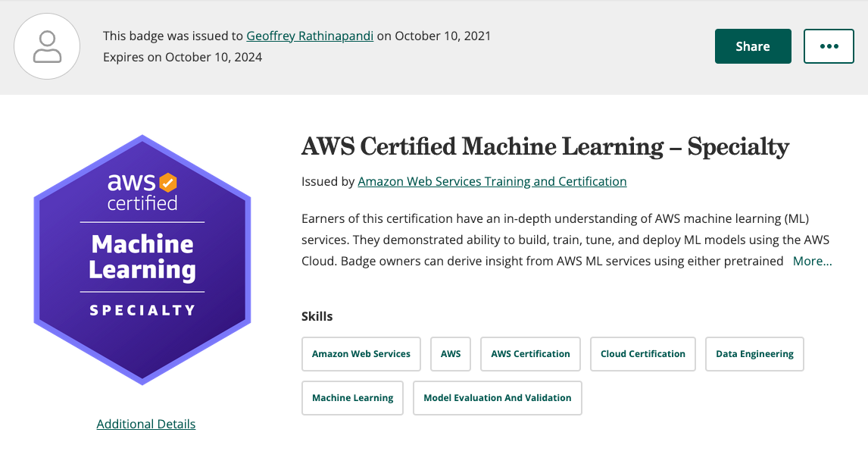Open Additional Details
The image size is (868, 464).
(x=145, y=424)
